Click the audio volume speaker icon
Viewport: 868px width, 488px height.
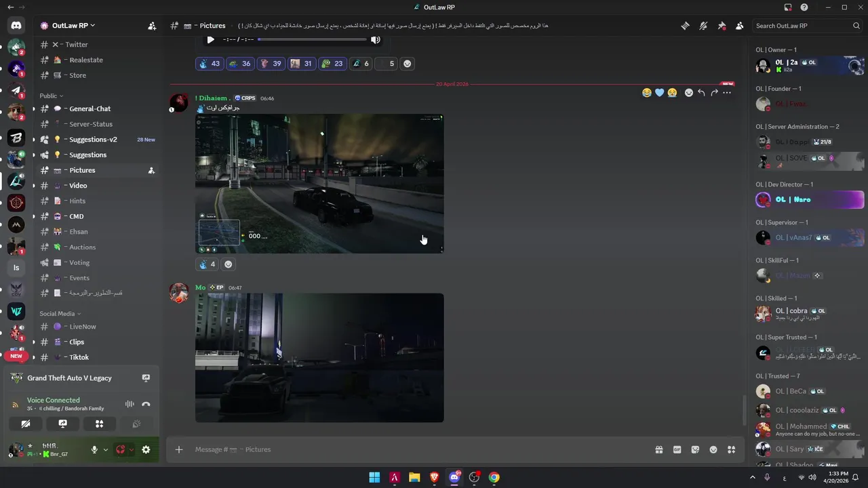click(375, 40)
